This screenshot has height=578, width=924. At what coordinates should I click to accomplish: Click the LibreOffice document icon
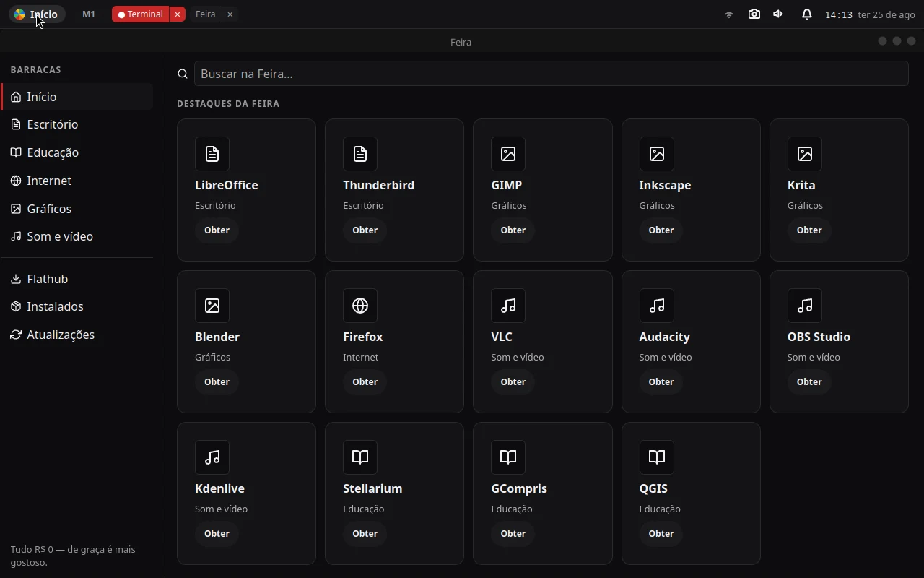tap(212, 154)
